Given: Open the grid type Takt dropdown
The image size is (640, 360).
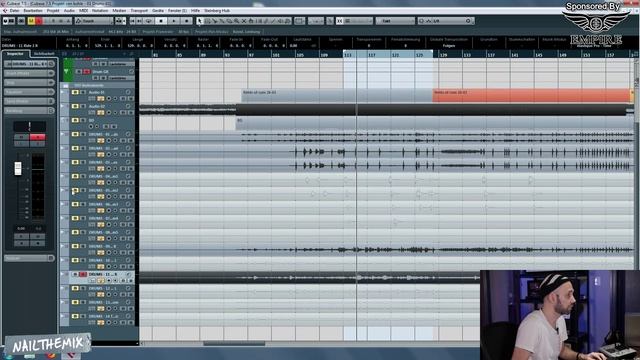Looking at the screenshot, I should point(395,21).
